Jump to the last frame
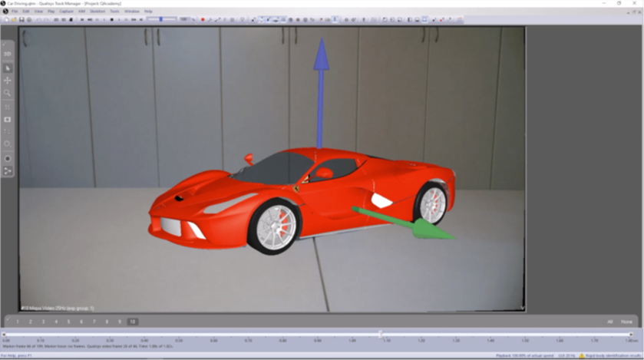Viewport: 644px width, 360px height. [x=141, y=20]
